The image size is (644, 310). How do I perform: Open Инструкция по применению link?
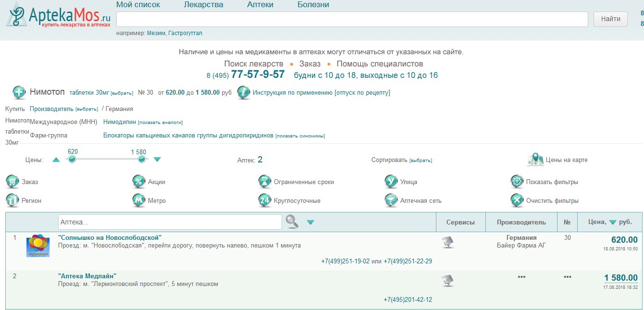(293, 93)
